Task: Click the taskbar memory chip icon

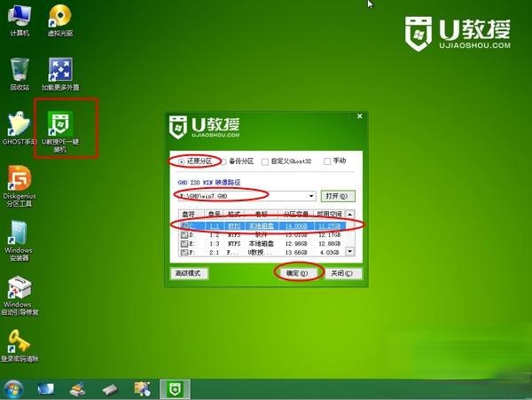Action: pyautogui.click(x=110, y=389)
